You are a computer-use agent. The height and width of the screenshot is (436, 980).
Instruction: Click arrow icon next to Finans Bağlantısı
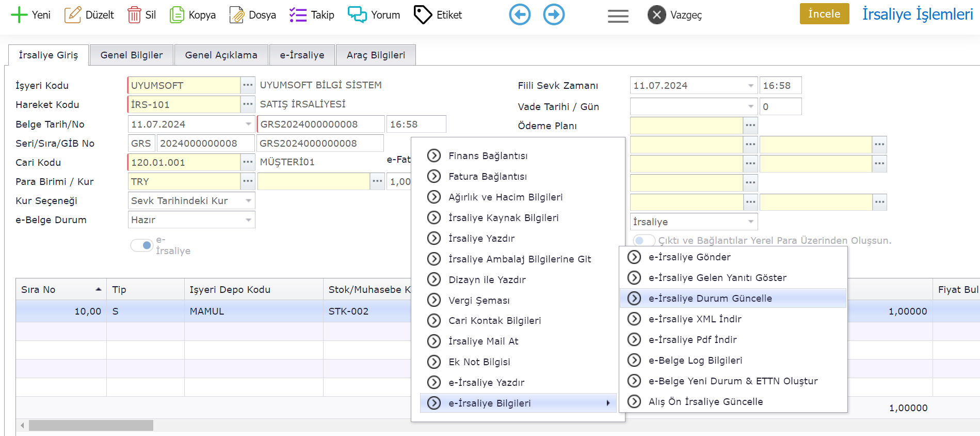(434, 155)
